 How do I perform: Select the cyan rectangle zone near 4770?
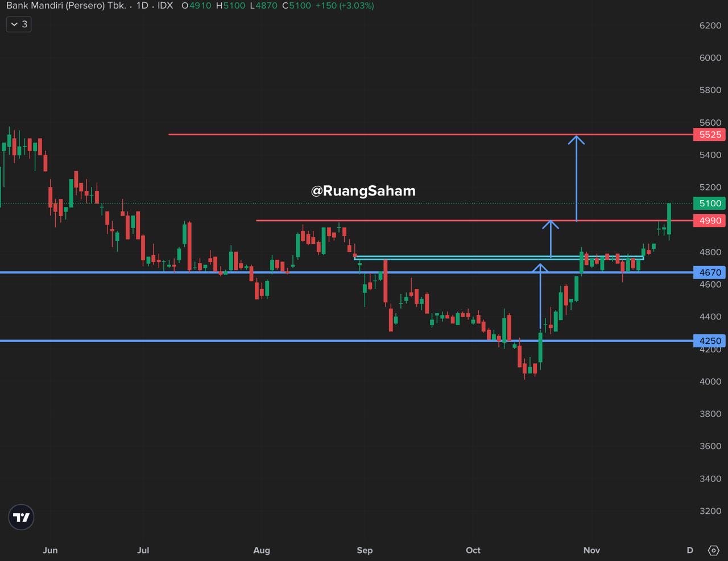coord(498,258)
